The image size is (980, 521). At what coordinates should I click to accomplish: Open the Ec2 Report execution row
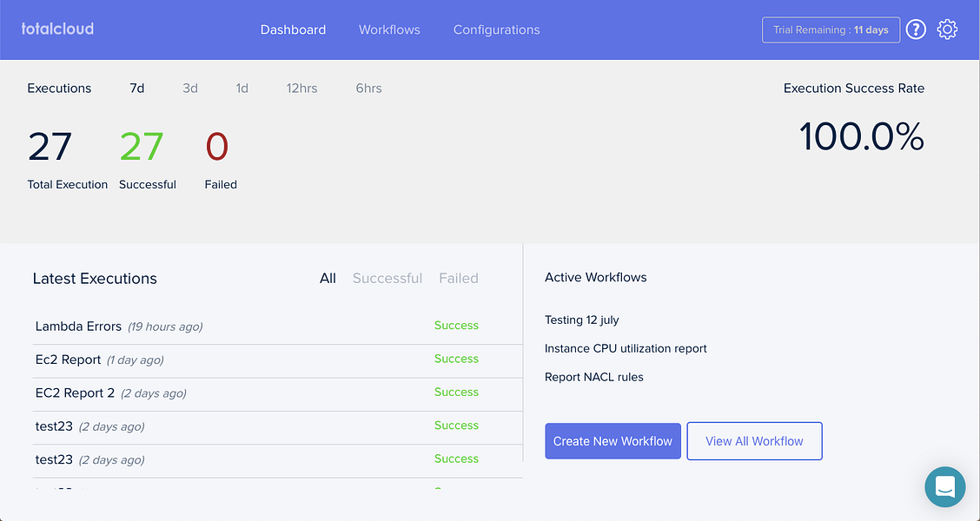pyautogui.click(x=277, y=360)
